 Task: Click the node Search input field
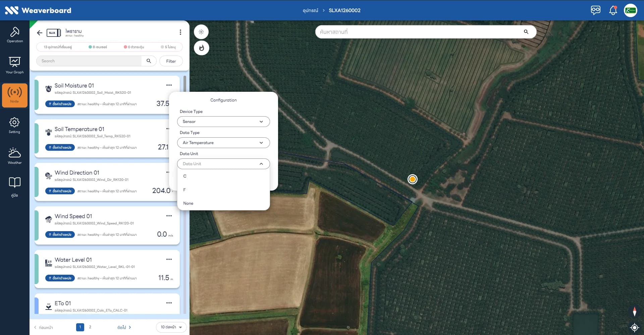click(89, 61)
